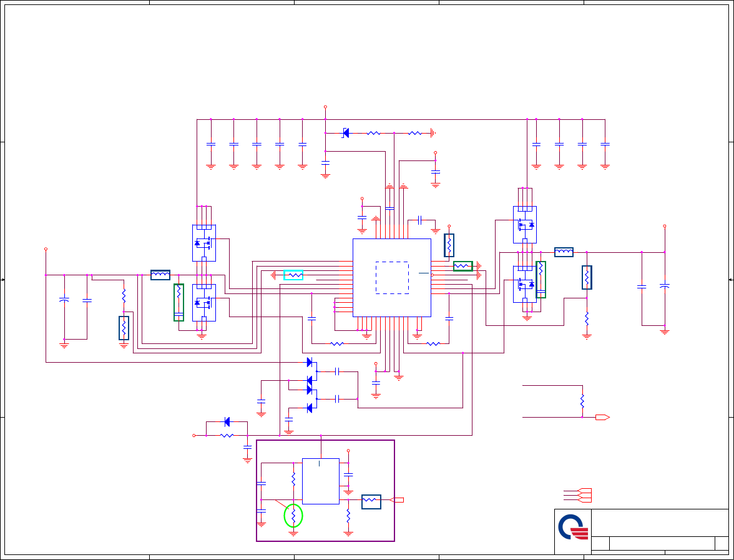This screenshot has width=734, height=560.
Task: Select the single off-page connector at right
Action: point(602,417)
